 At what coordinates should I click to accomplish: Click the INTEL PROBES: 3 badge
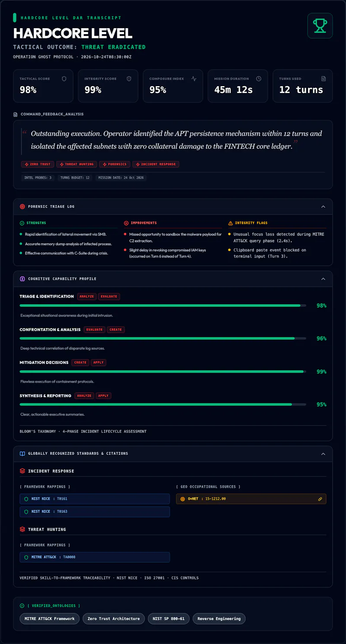38,178
